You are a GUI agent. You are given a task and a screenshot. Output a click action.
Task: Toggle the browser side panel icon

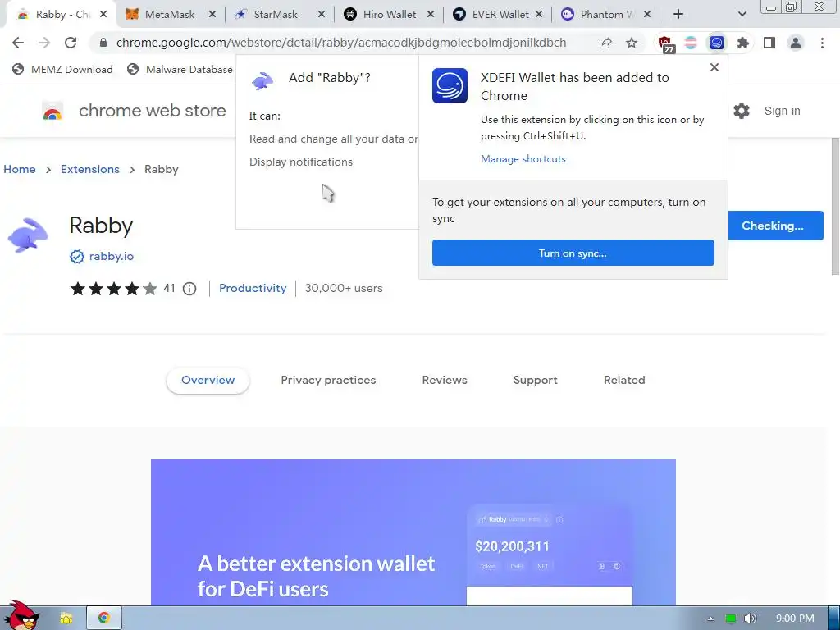point(769,43)
